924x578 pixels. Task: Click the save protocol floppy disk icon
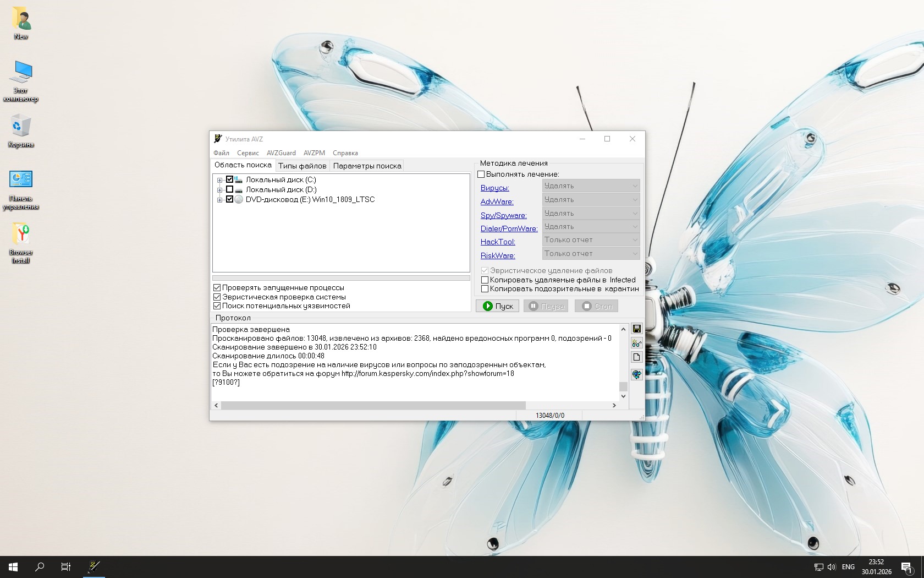coord(636,329)
